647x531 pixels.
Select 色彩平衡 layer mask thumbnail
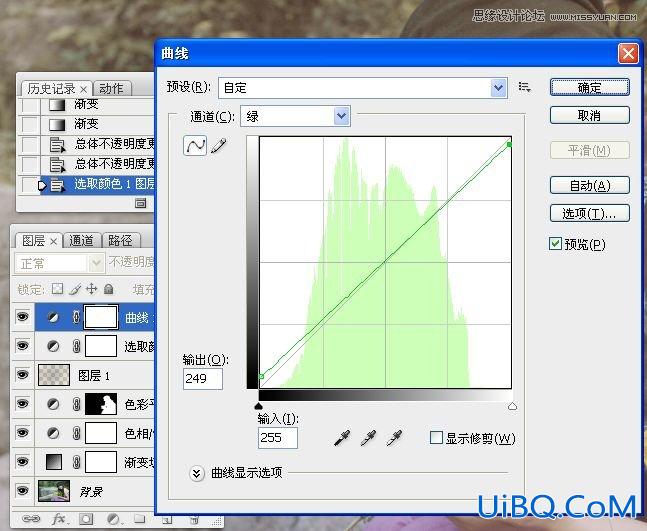pos(101,404)
